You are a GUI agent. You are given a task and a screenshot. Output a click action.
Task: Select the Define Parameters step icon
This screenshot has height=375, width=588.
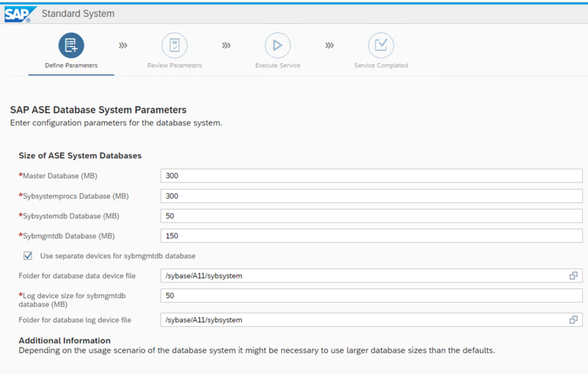(x=72, y=45)
